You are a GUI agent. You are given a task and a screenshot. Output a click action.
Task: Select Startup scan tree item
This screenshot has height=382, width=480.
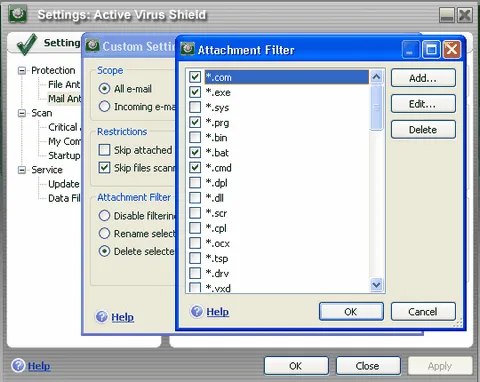64,156
